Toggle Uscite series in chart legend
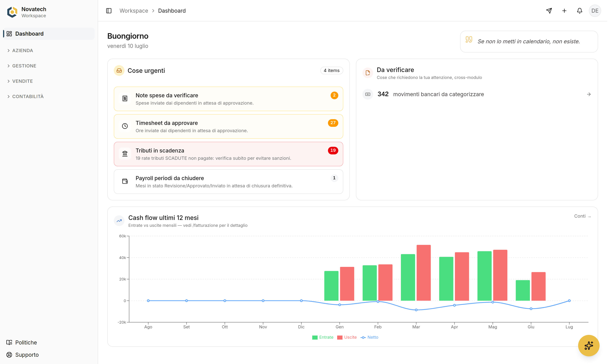 347,337
